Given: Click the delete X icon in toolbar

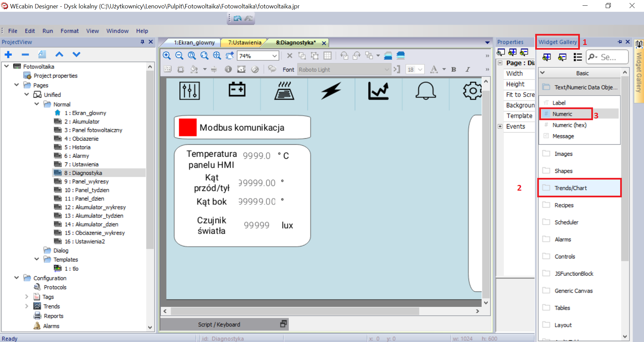Looking at the screenshot, I should click(289, 56).
